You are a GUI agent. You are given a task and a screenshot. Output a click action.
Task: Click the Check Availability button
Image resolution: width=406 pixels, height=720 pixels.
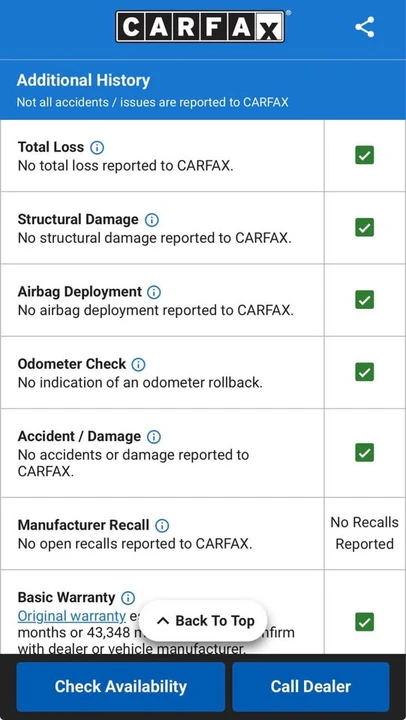coord(121,686)
